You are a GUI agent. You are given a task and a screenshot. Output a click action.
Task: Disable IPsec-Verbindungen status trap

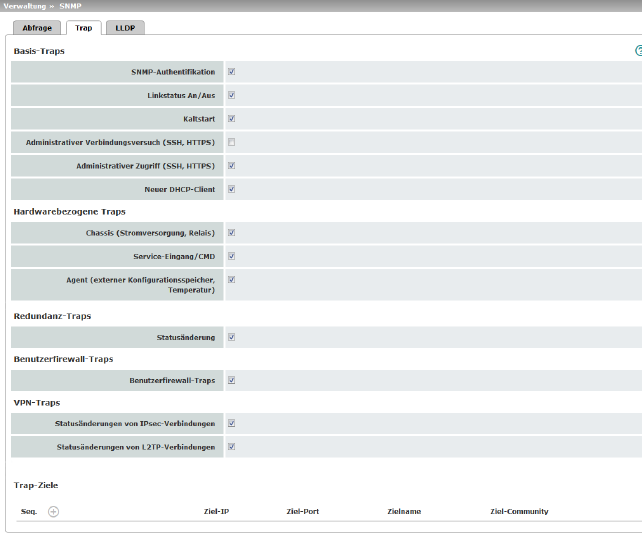tap(231, 423)
